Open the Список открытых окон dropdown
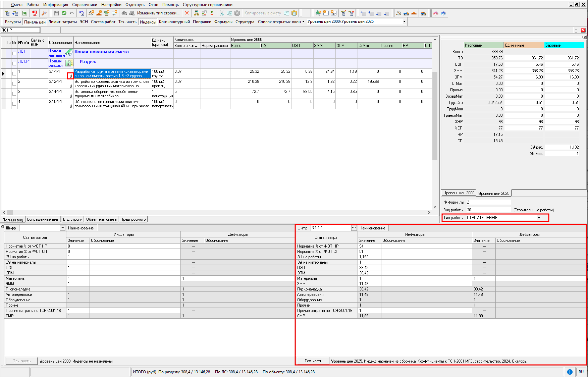The width and height of the screenshot is (588, 377). pyautogui.click(x=281, y=22)
